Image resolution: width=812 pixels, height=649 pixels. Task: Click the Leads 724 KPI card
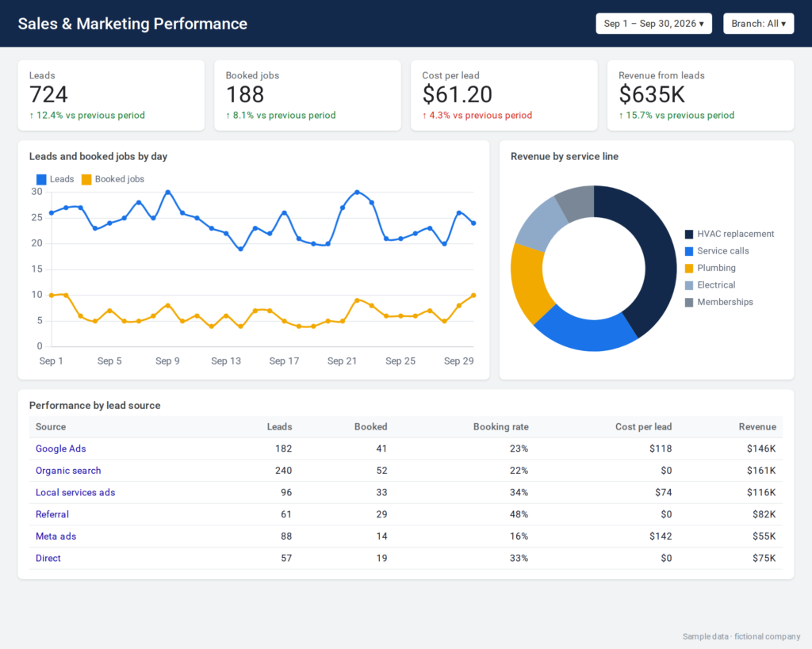(x=111, y=95)
